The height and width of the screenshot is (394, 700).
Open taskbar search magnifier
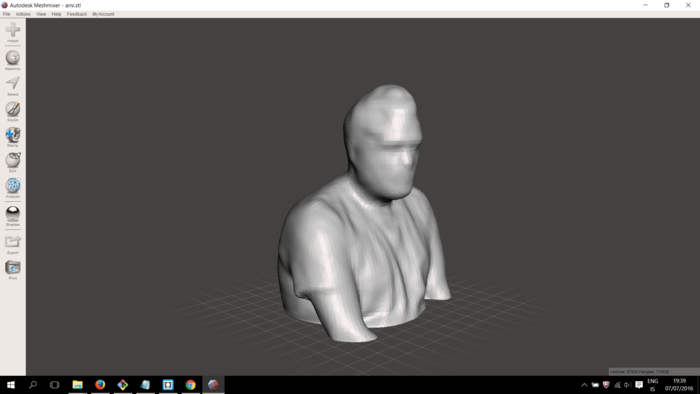coord(33,385)
